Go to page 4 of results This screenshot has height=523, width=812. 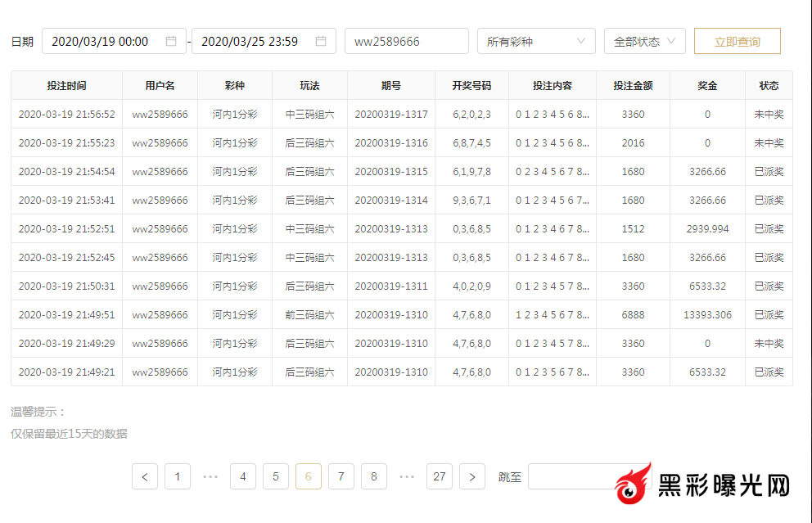coord(243,476)
